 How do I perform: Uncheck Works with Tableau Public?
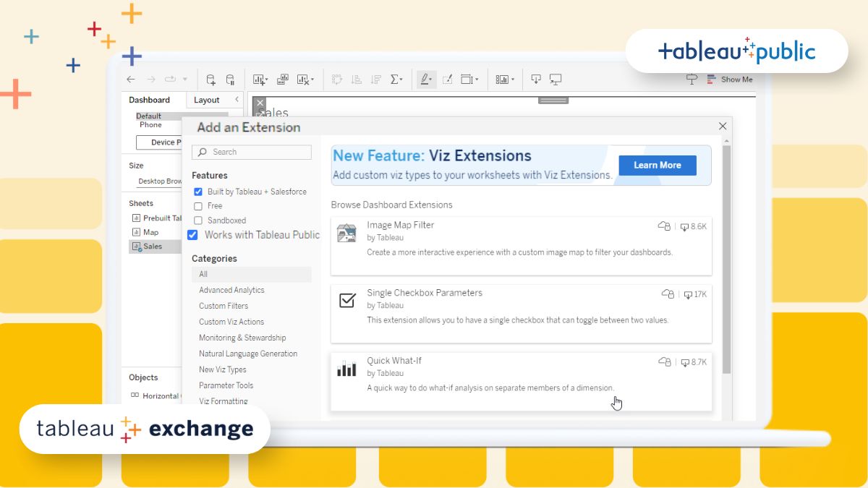tap(192, 235)
